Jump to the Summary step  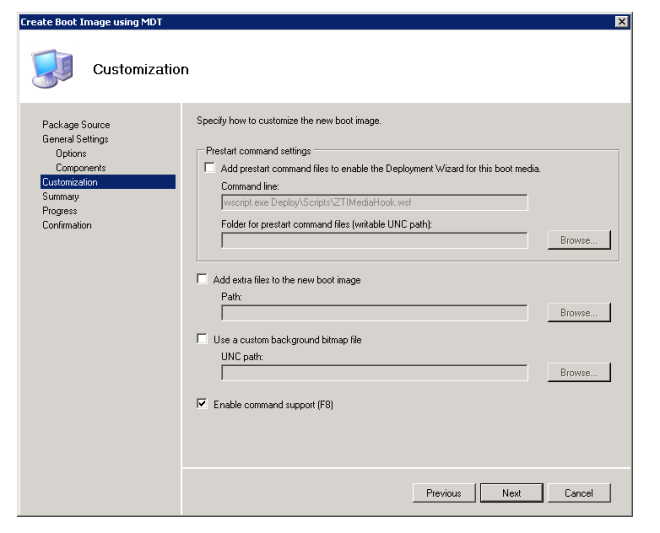tap(60, 197)
